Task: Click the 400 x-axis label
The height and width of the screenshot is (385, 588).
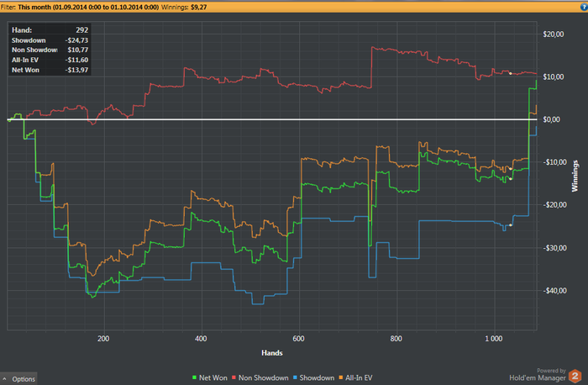Action: coord(201,339)
